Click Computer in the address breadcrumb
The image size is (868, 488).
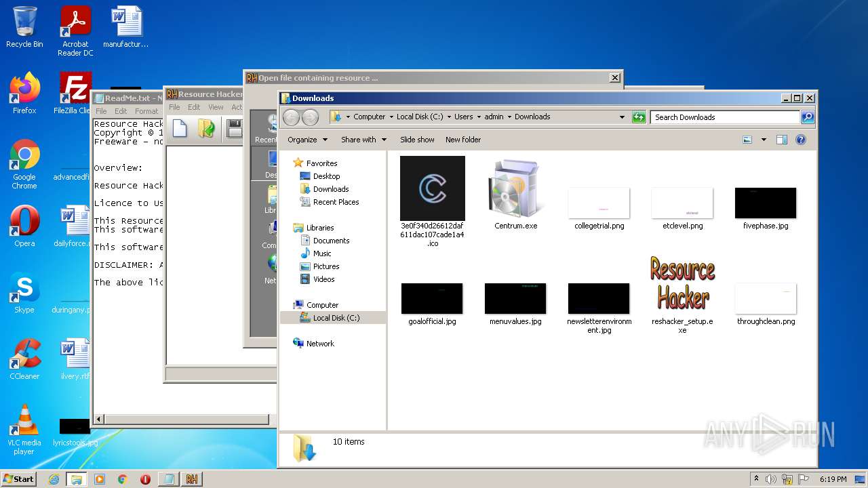[369, 117]
